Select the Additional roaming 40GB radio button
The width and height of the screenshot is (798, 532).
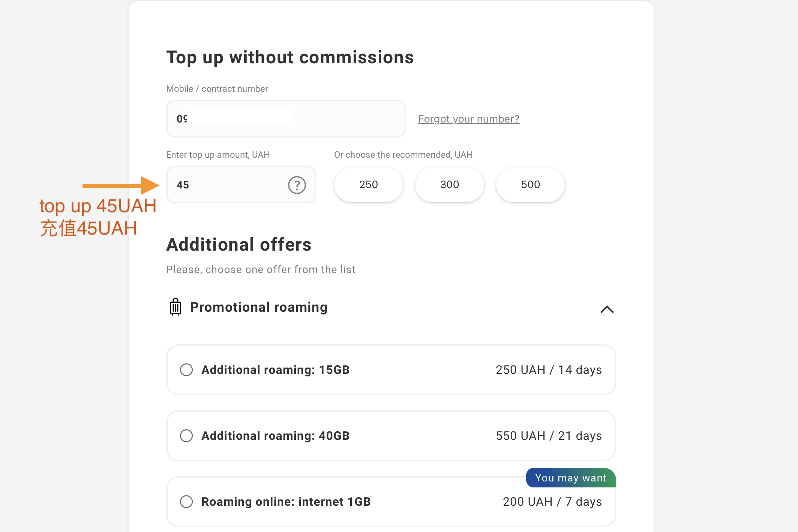[186, 436]
